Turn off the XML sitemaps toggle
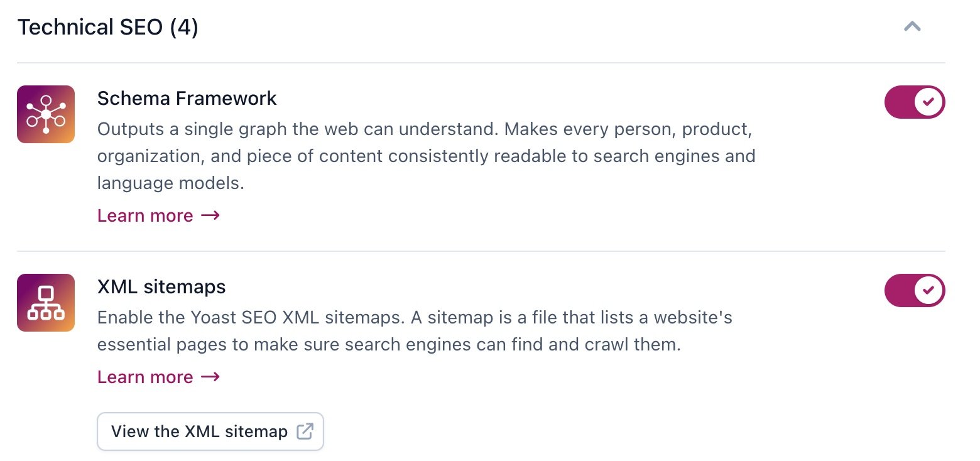The width and height of the screenshot is (980, 461). pyautogui.click(x=915, y=290)
